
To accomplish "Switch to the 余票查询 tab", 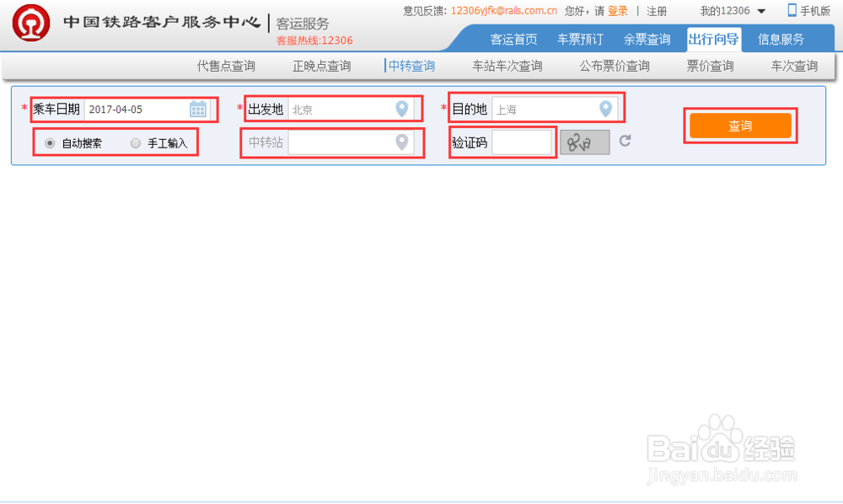I will (x=647, y=39).
